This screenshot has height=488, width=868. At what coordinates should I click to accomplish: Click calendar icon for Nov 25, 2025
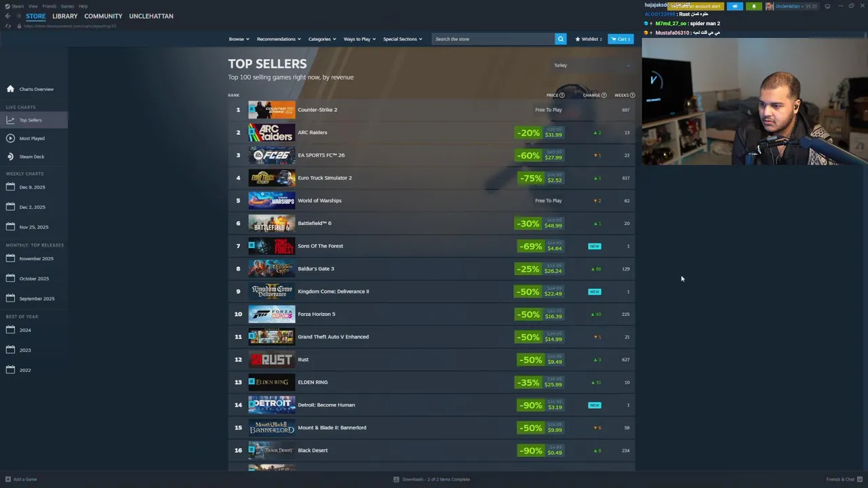click(x=10, y=227)
